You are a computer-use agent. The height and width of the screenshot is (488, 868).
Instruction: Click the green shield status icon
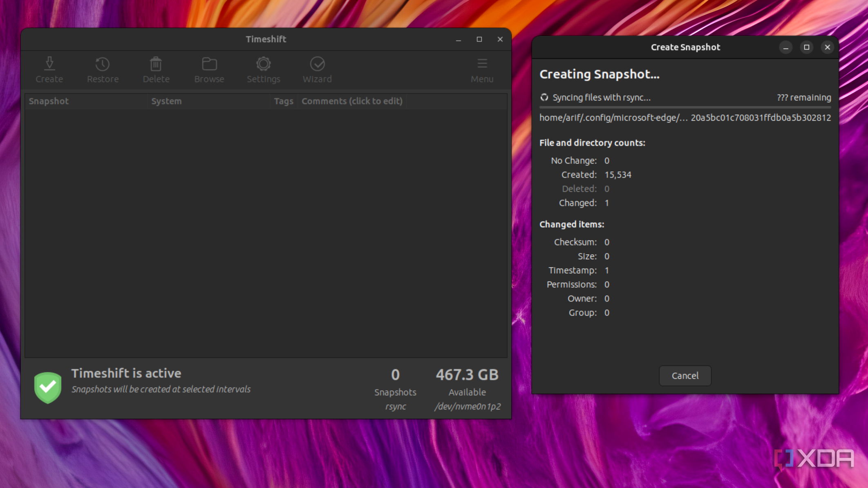pyautogui.click(x=48, y=387)
